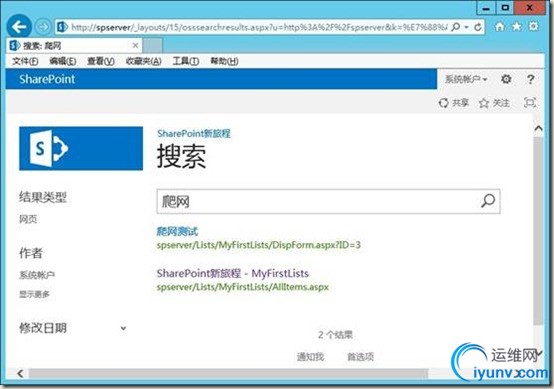The width and height of the screenshot is (554, 389).
Task: Open the 查看(V) menu
Action: click(101, 61)
